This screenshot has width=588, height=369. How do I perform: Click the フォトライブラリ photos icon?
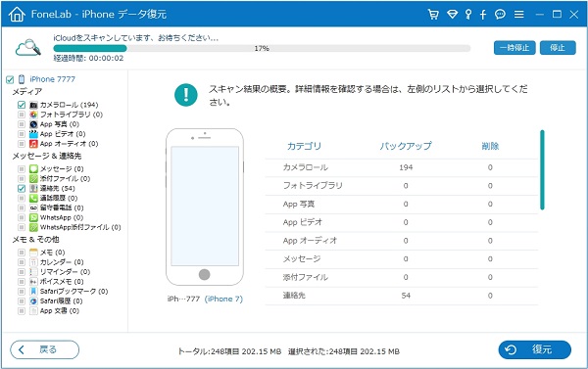[33, 115]
